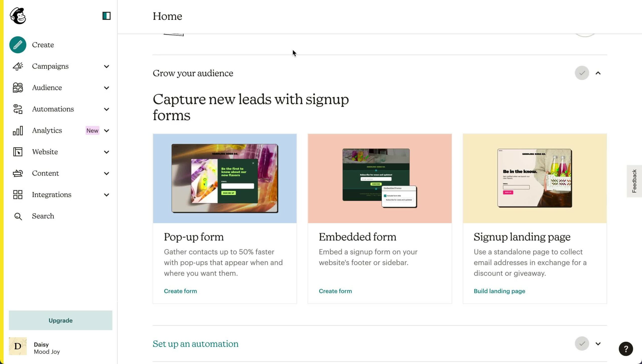This screenshot has height=364, width=642.
Task: Click the Analytics icon in sidebar
Action: [18, 130]
